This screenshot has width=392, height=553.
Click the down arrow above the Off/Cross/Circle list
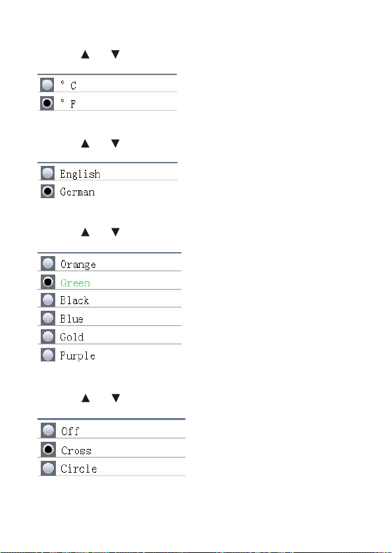[x=116, y=398]
